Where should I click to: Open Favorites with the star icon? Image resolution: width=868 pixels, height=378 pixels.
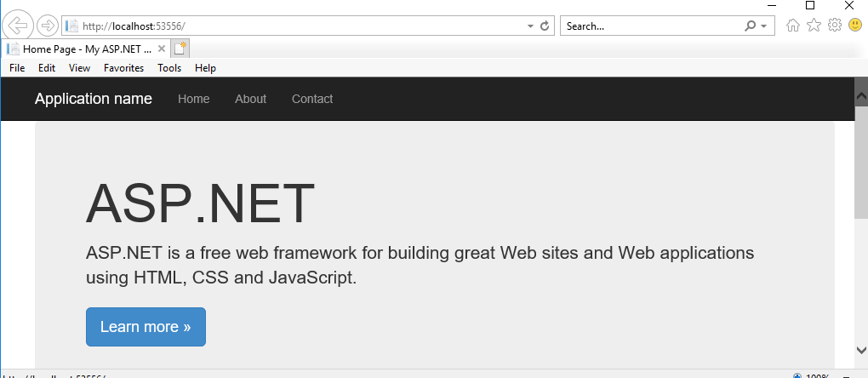pos(814,25)
